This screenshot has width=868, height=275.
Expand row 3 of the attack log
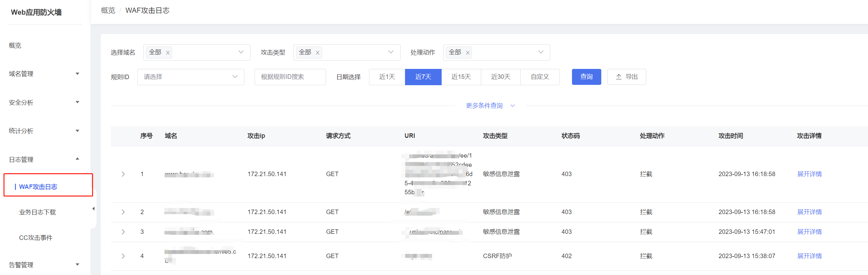(x=123, y=232)
